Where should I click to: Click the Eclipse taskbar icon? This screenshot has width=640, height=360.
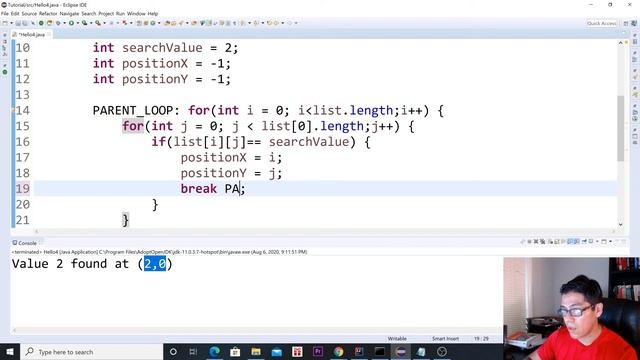(400, 352)
